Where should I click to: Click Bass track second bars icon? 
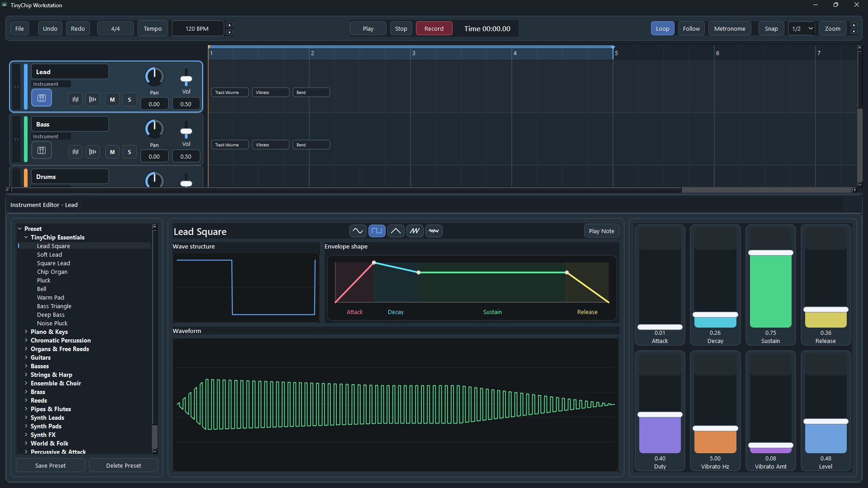click(x=93, y=152)
